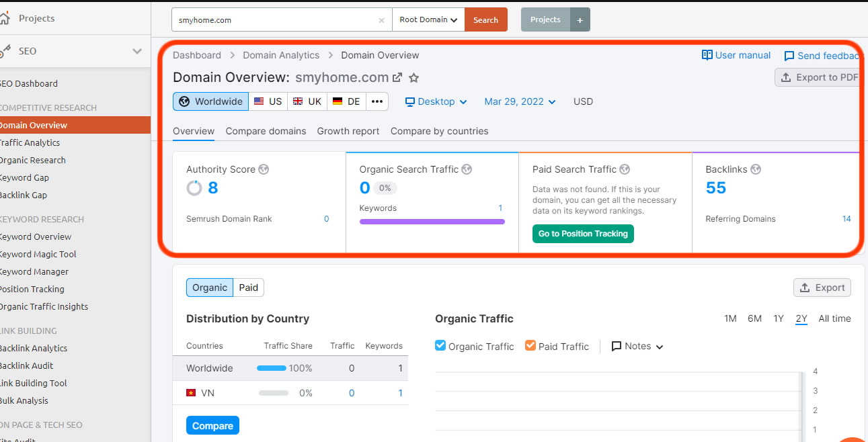Image resolution: width=868 pixels, height=442 pixels.
Task: Click the globe icon next to Backlinks
Action: click(756, 169)
